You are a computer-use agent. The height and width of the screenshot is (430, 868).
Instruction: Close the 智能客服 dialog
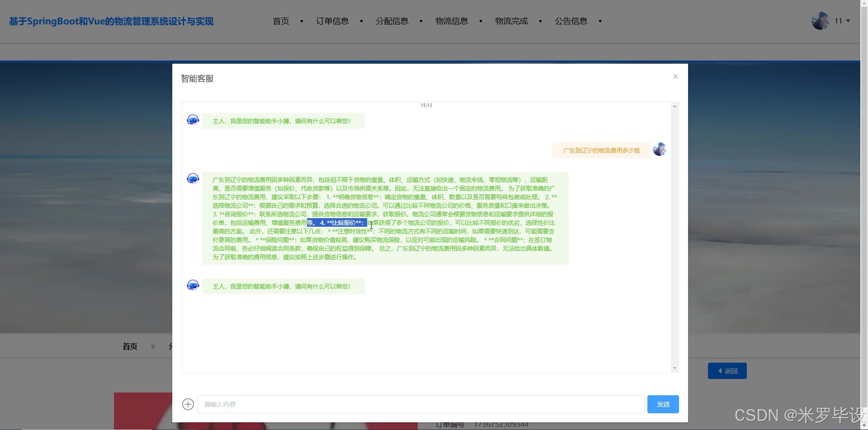click(x=675, y=76)
